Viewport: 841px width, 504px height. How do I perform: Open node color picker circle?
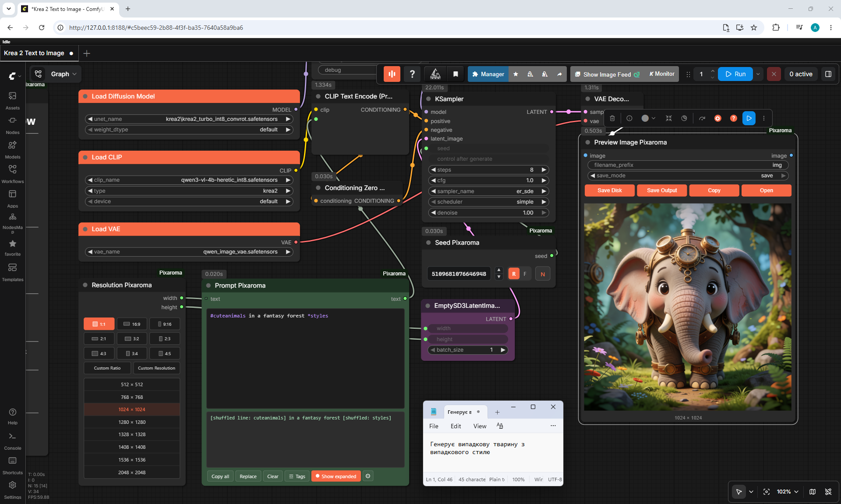point(648,118)
